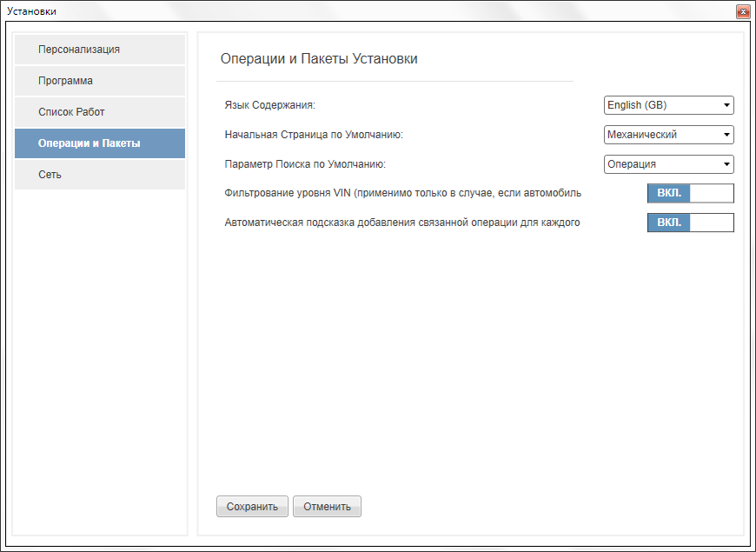Click the arrow of the English (GB) combo box
Screen dimensions: 756x552
pos(726,105)
